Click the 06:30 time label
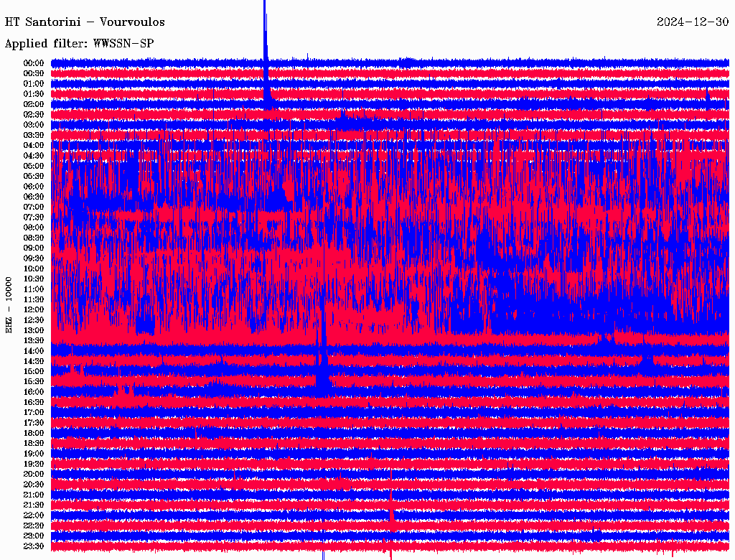 point(34,197)
